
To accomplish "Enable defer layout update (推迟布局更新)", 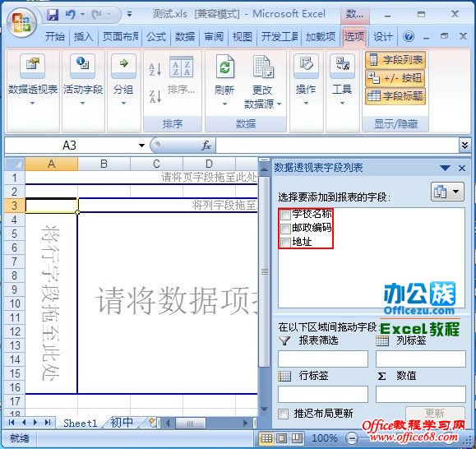I will pos(284,414).
